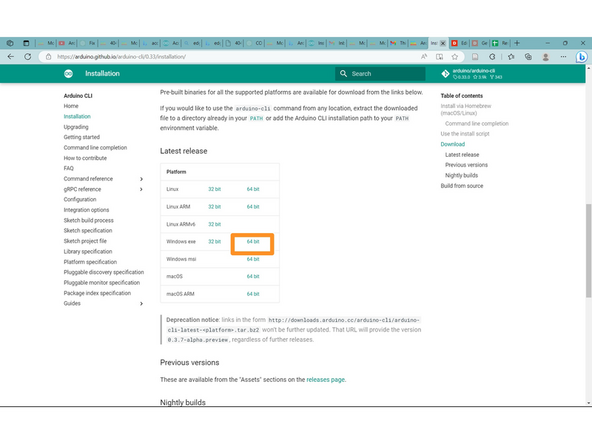Open the Platform specification link

tap(90, 262)
